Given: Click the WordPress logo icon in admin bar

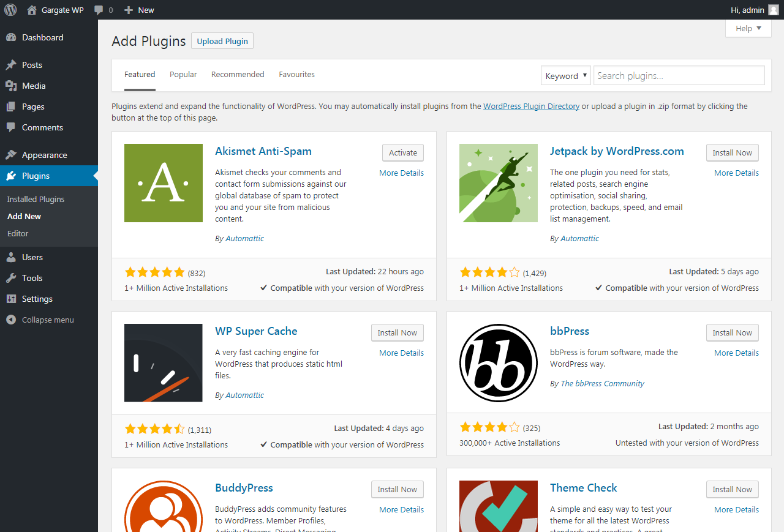Looking at the screenshot, I should [10, 10].
